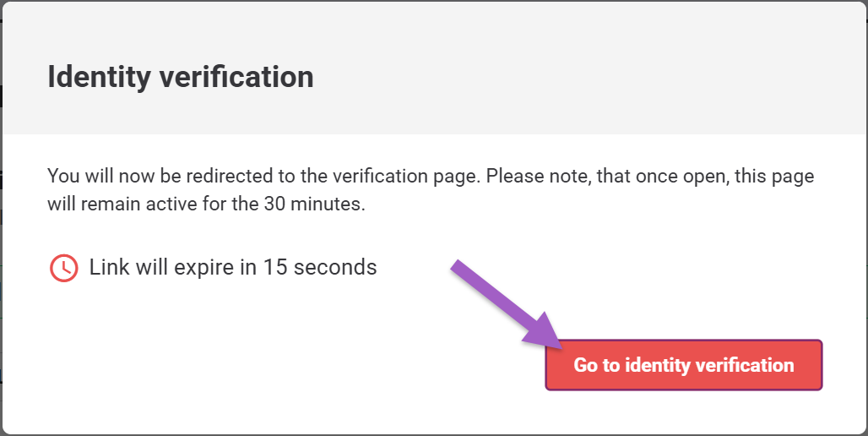
Task: Click the Go to identity verification button
Action: [x=684, y=365]
